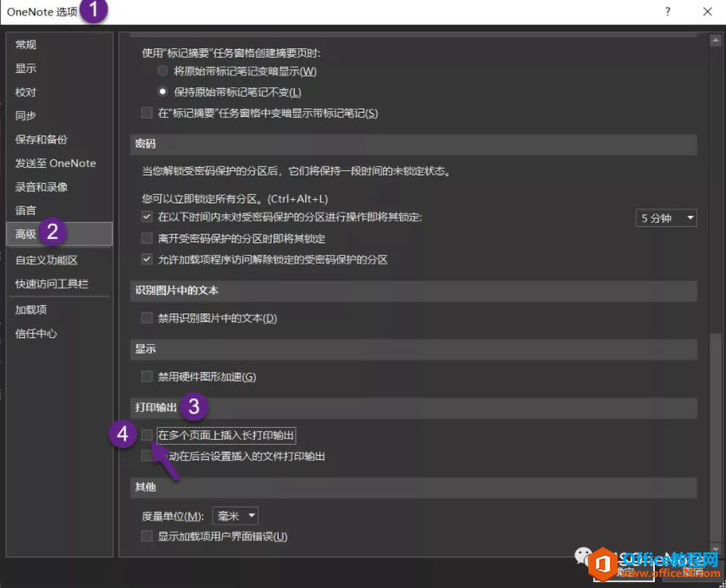Enable 显示加载项用户界面错误 option
This screenshot has height=588, width=726.
147,535
